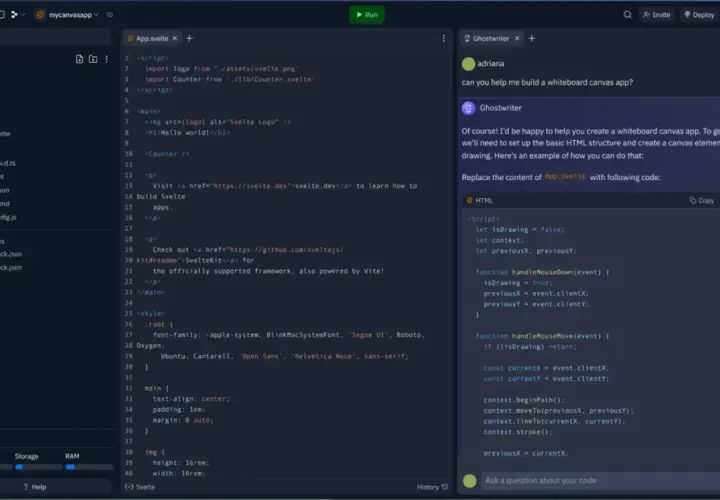Select the 'nfig.js' file in the file tree

click(8, 217)
